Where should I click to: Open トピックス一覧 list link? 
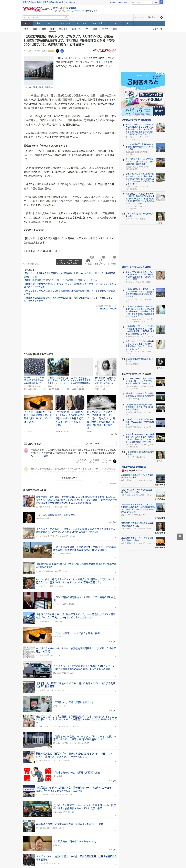(x=155, y=29)
